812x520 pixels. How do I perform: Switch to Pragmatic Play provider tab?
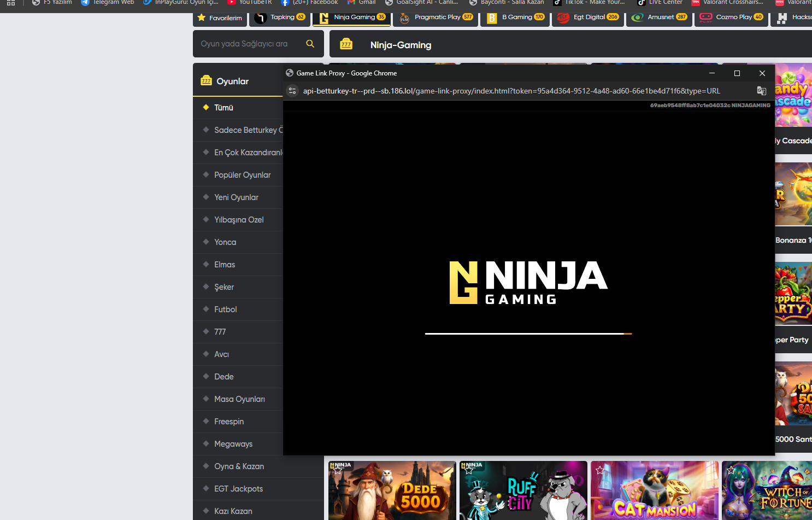437,17
